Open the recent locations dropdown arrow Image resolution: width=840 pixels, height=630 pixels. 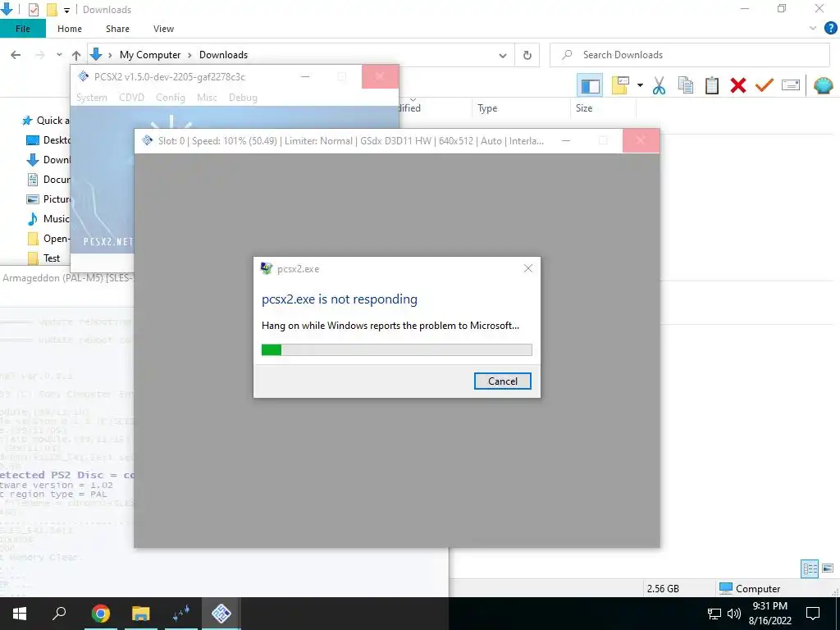[59, 55]
